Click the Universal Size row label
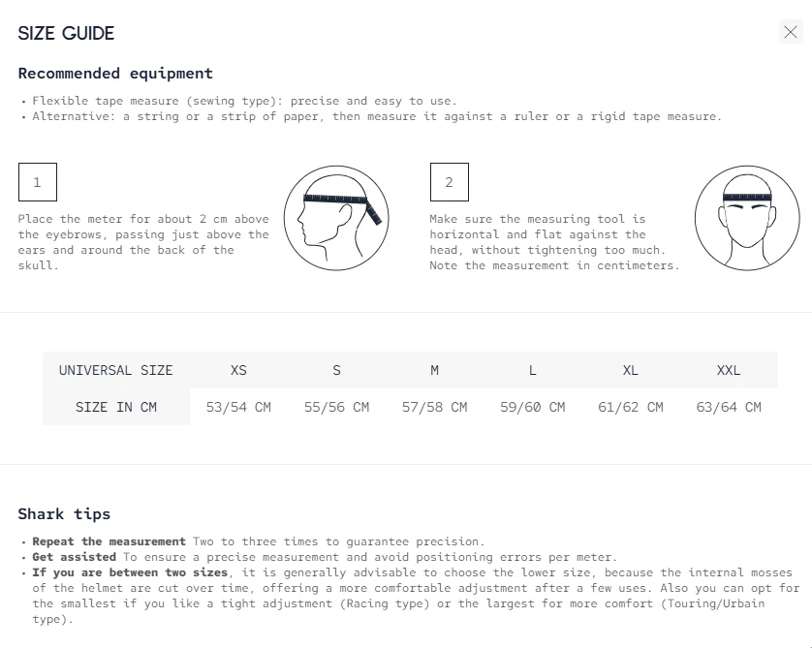 click(116, 370)
